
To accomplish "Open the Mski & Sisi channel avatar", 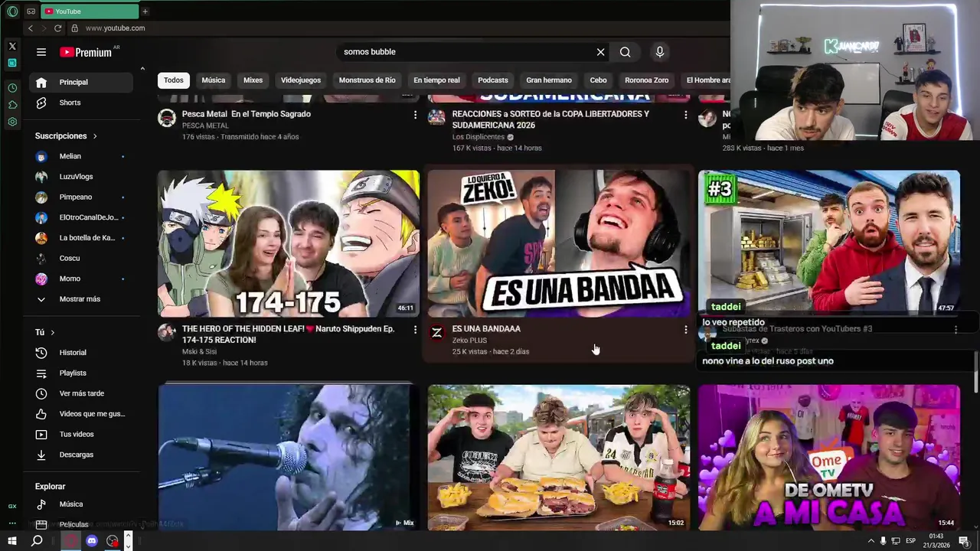I will (x=167, y=332).
